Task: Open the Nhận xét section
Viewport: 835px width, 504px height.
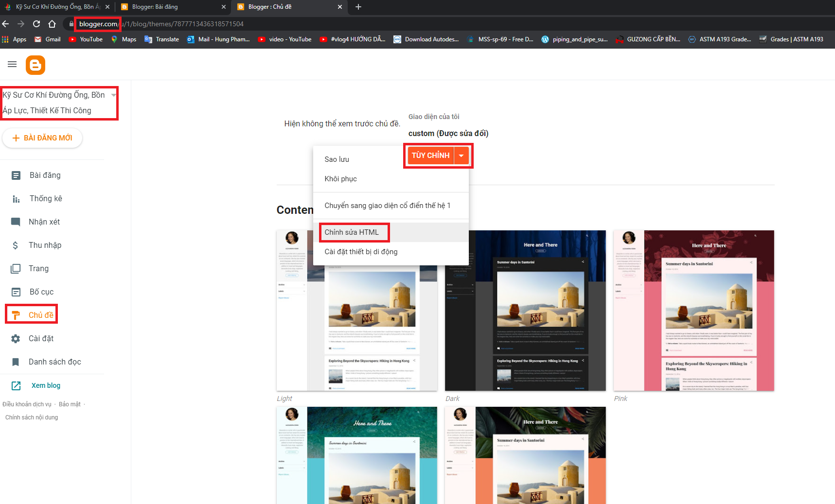Action: coord(43,222)
